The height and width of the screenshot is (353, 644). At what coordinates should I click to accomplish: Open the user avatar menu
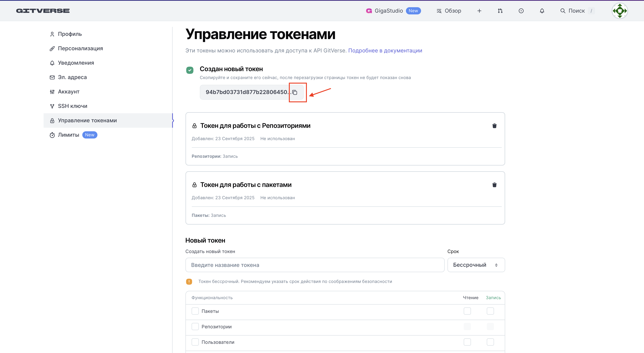[x=620, y=11]
